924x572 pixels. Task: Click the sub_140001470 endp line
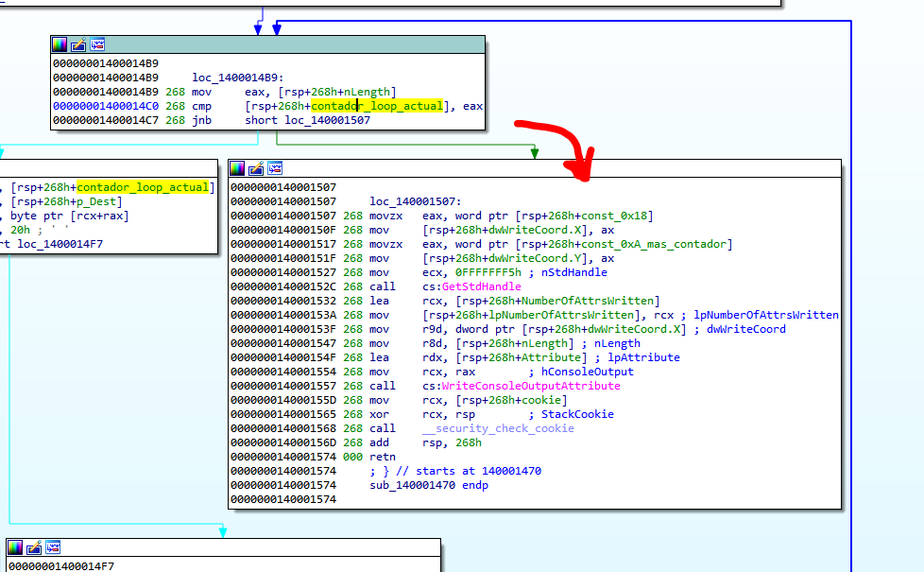(429, 485)
